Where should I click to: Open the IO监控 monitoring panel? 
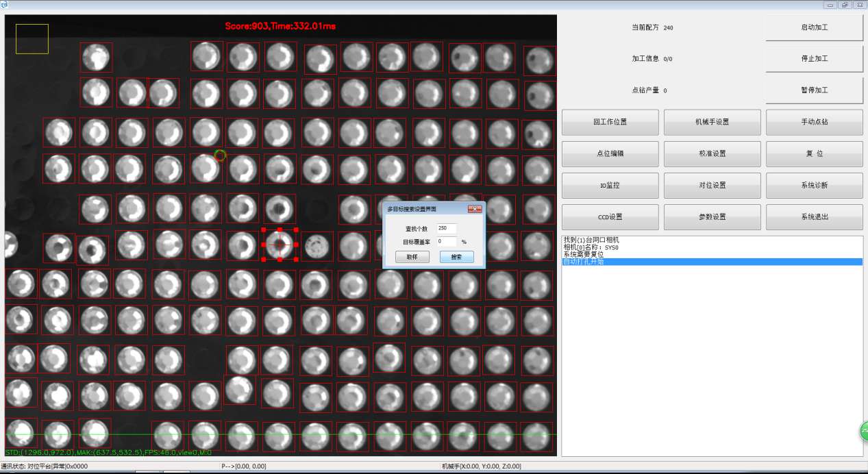tap(610, 185)
